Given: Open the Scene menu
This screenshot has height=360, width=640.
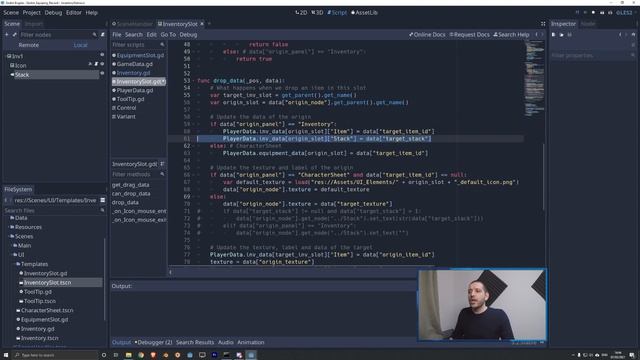Looking at the screenshot, I should click(11, 13).
